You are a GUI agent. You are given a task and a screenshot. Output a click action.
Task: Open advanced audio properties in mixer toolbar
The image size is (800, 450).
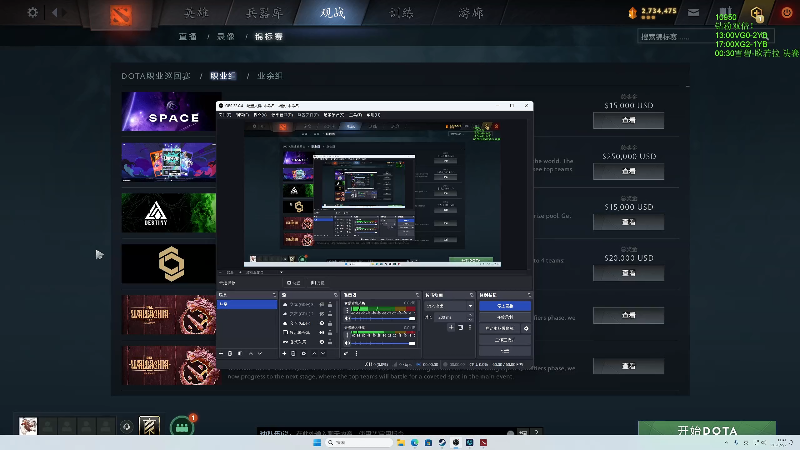pos(346,354)
